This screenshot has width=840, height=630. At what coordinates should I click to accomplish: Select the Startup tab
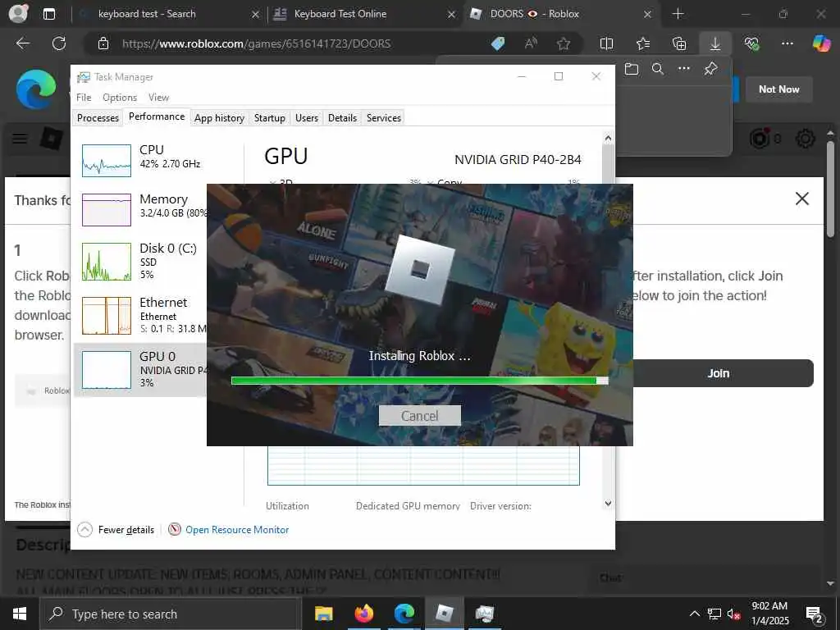(269, 118)
